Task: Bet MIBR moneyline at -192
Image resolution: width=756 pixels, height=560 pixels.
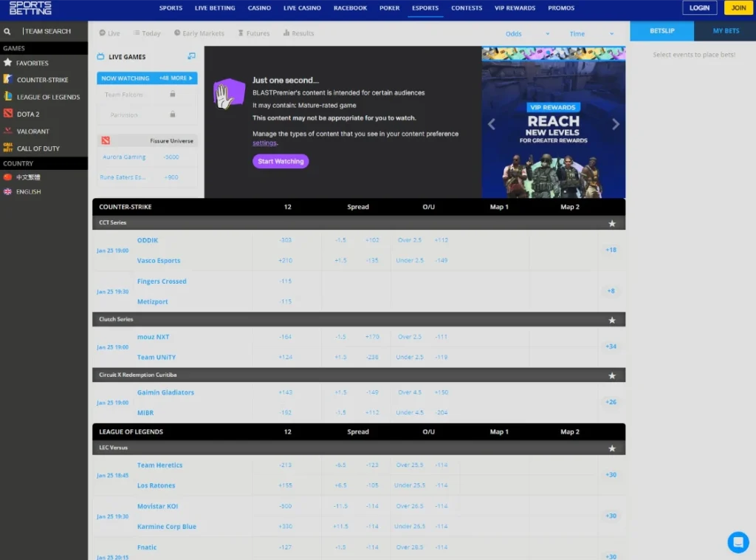Action: point(286,412)
